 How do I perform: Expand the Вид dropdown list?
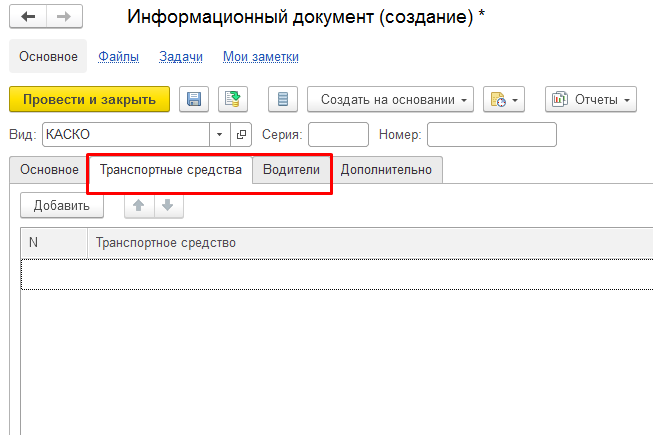220,134
